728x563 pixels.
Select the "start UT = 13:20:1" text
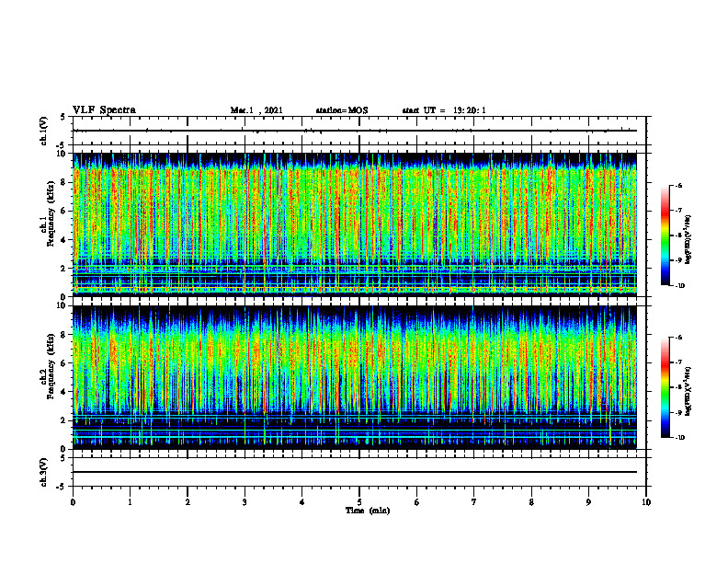pos(444,110)
